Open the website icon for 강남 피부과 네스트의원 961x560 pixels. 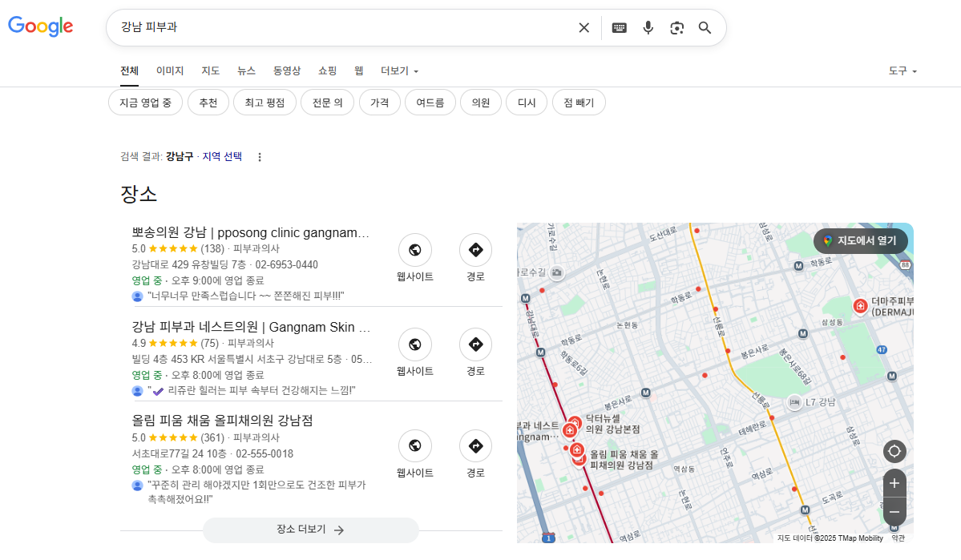[415, 344]
